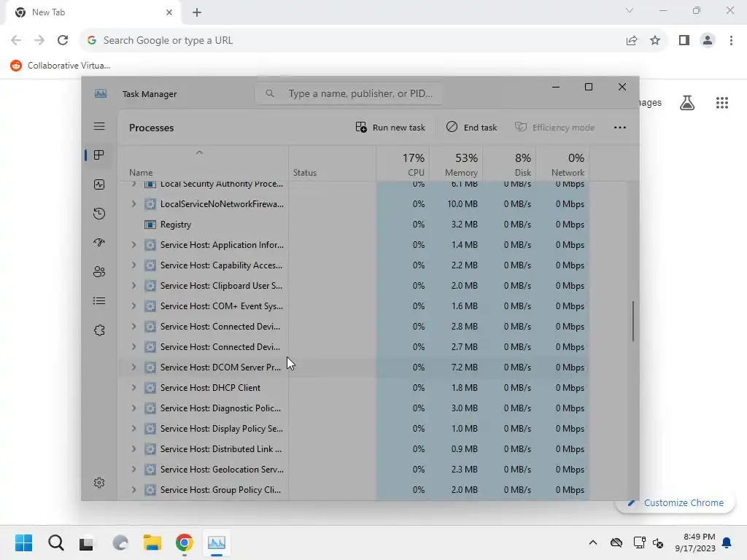
Task: Expand Service Host: Diagnostic Policy row
Action: click(x=133, y=408)
